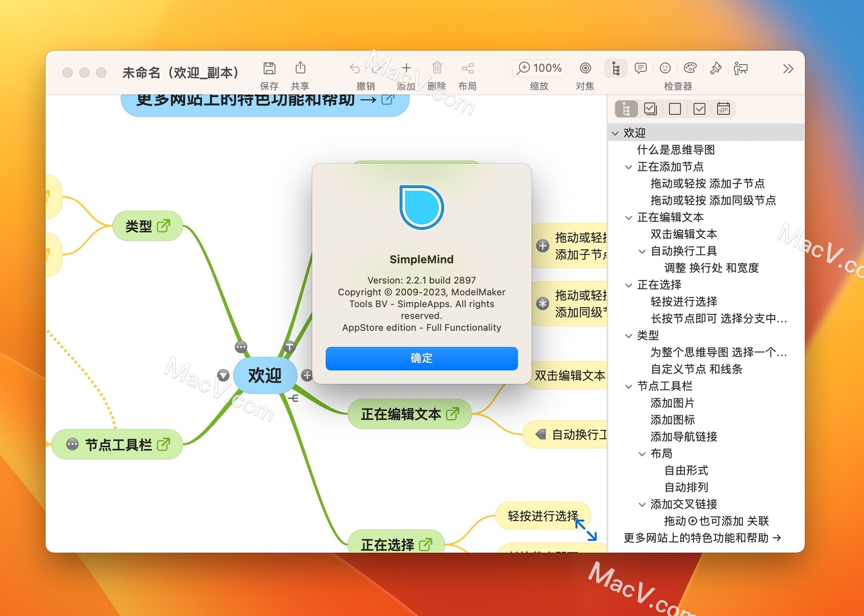Click the pin toolbar icon

click(715, 68)
